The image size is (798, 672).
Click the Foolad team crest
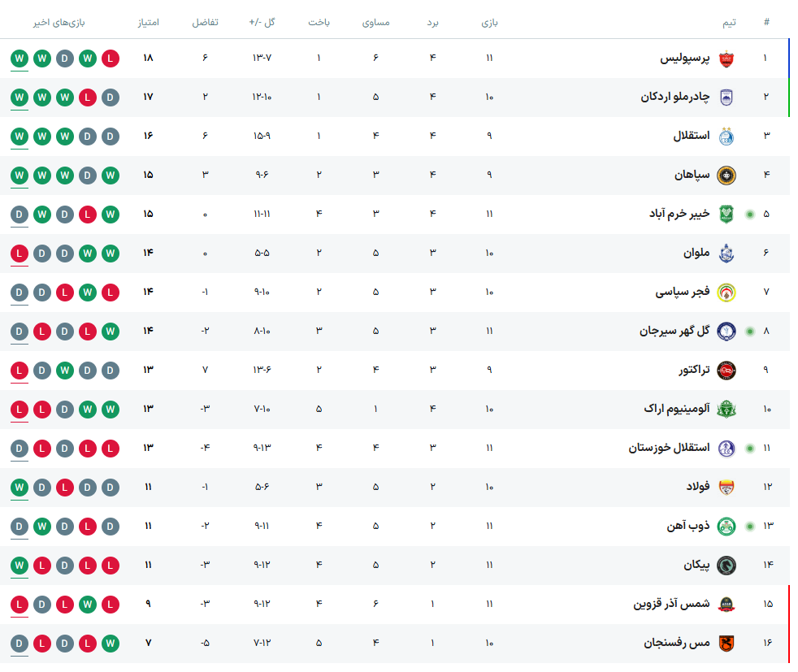click(726, 488)
